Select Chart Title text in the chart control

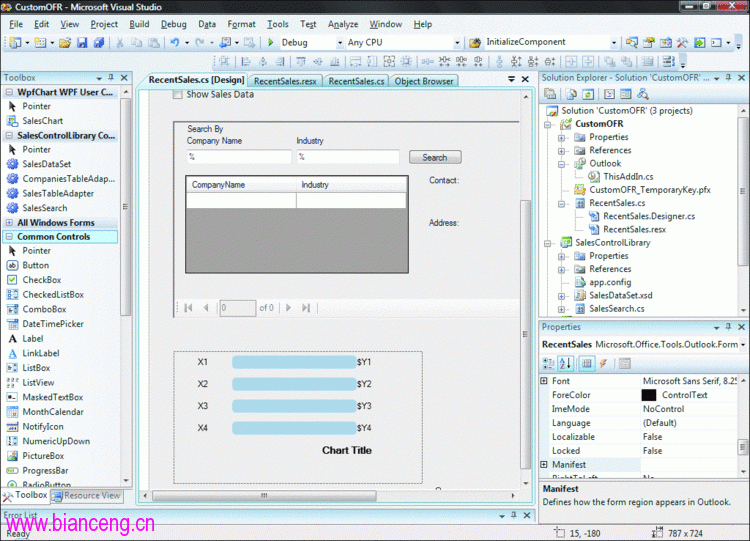click(347, 451)
